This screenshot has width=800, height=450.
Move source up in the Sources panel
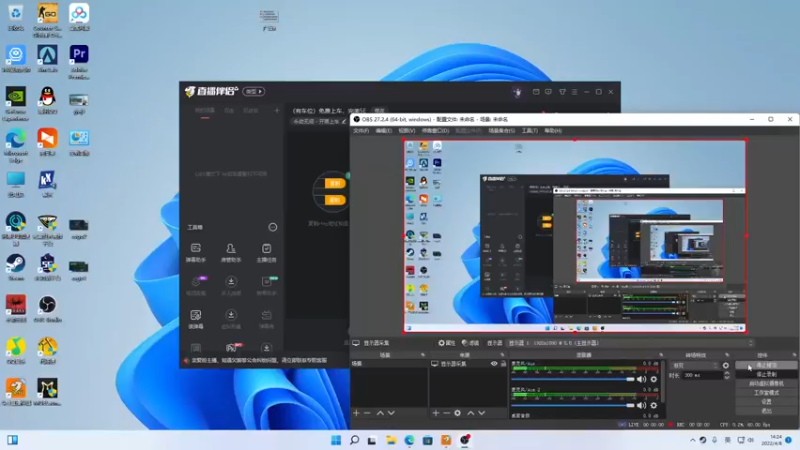470,413
